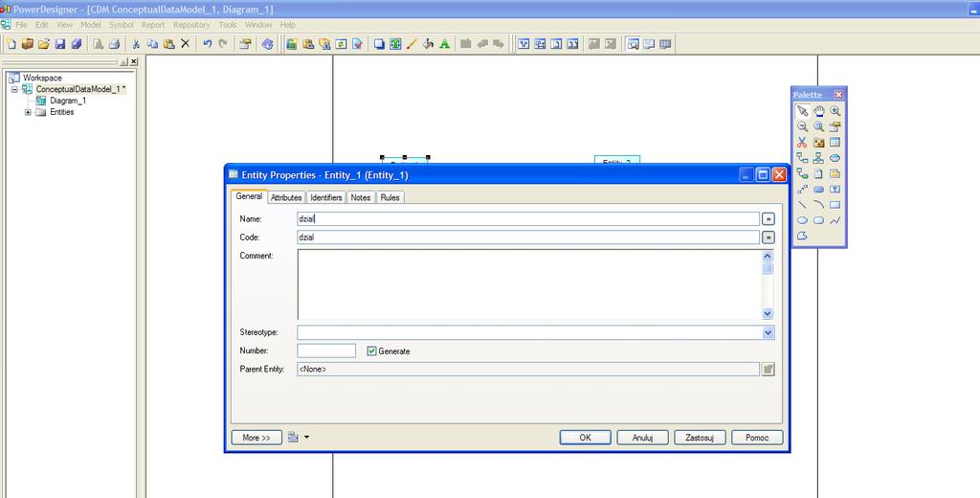The image size is (980, 498).
Task: Select the Package tool in Palette
Action: (819, 142)
